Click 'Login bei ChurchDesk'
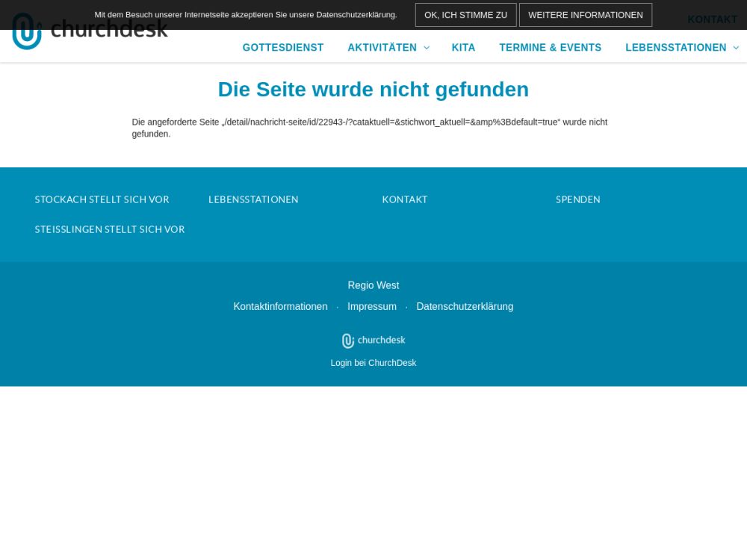 click(x=373, y=363)
